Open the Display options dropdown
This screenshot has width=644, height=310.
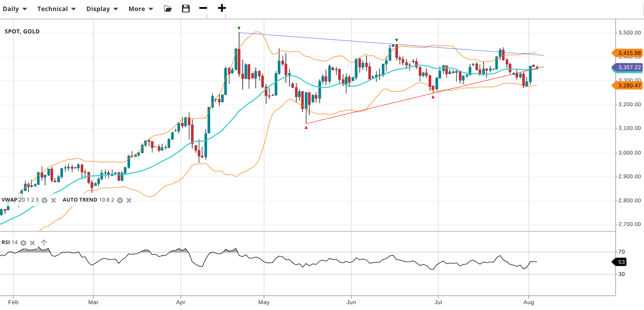102,9
